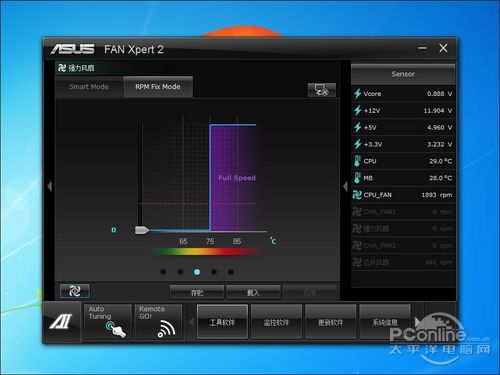
Task: Click the Remote GO! button label
Action: 152,313
